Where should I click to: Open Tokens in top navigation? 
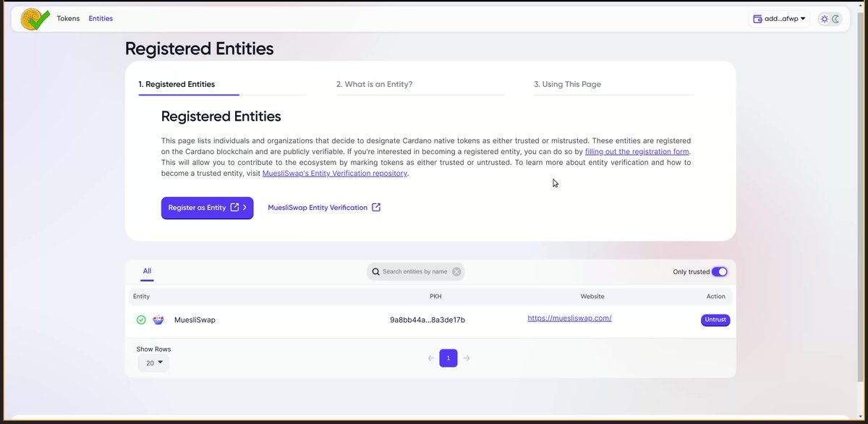[68, 19]
